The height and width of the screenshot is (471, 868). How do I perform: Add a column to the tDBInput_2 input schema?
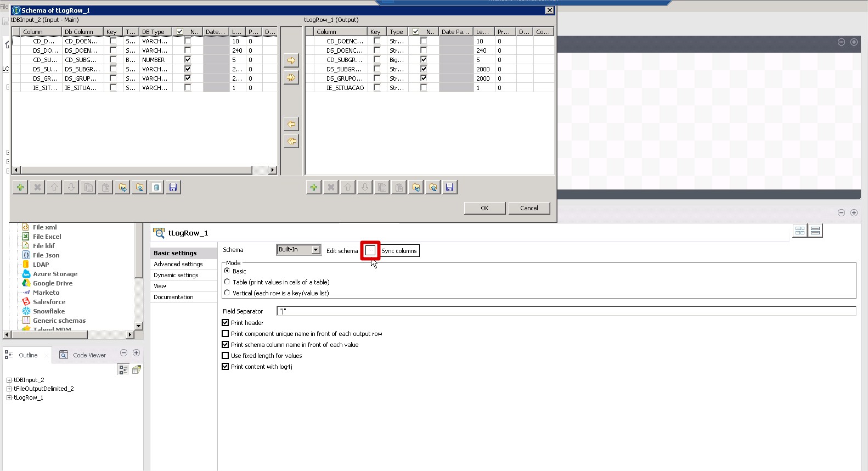tap(20, 187)
